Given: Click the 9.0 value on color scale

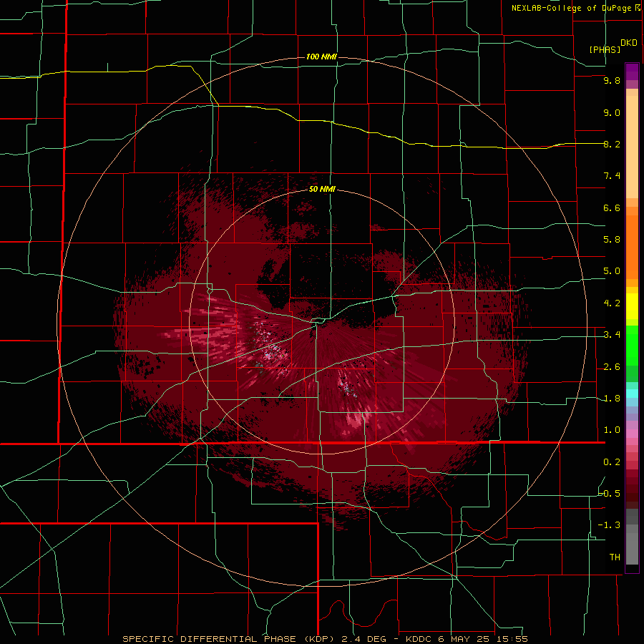Looking at the screenshot, I should click(x=612, y=112).
